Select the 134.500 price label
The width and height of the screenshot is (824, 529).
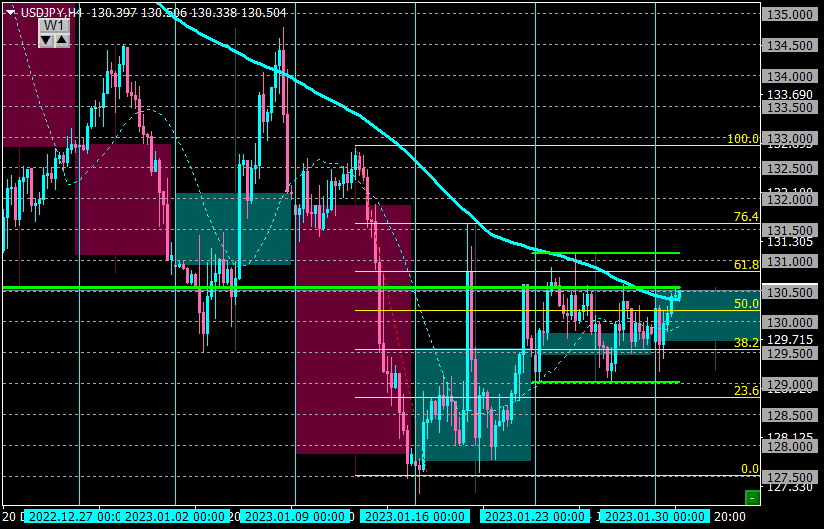(790, 45)
